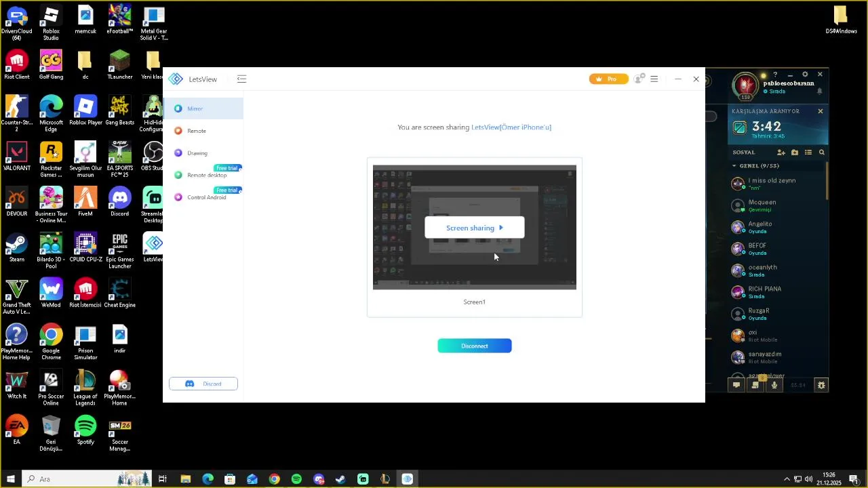Select friend RICH PIANA in the list
Image resolution: width=868 pixels, height=488 pixels.
[x=777, y=292]
